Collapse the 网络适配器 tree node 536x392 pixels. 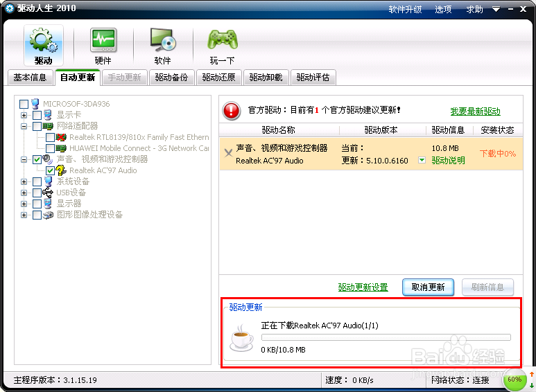(24, 126)
